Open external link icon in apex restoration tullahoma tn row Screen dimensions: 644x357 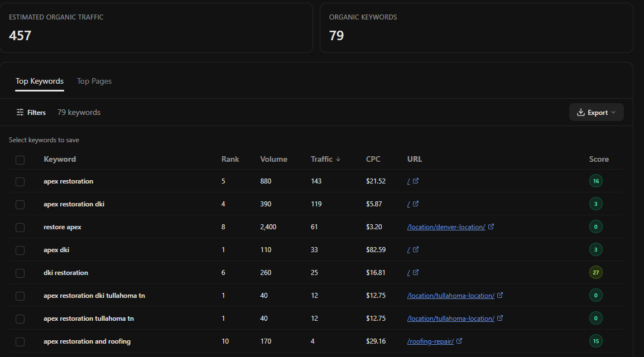point(500,318)
